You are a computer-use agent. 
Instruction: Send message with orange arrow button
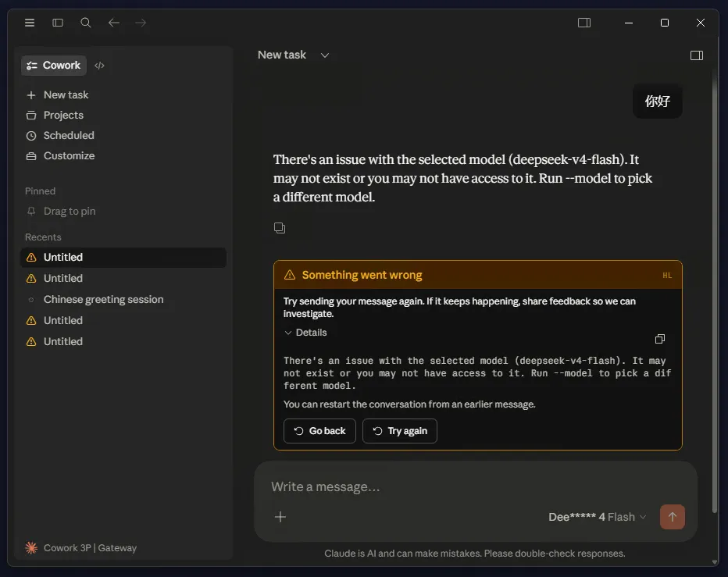pyautogui.click(x=672, y=517)
